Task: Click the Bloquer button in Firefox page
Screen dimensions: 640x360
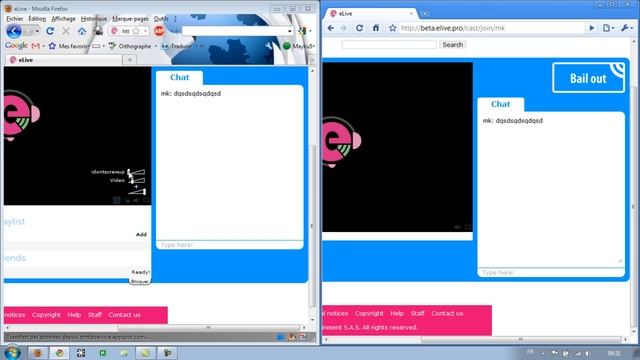Action: (140, 281)
